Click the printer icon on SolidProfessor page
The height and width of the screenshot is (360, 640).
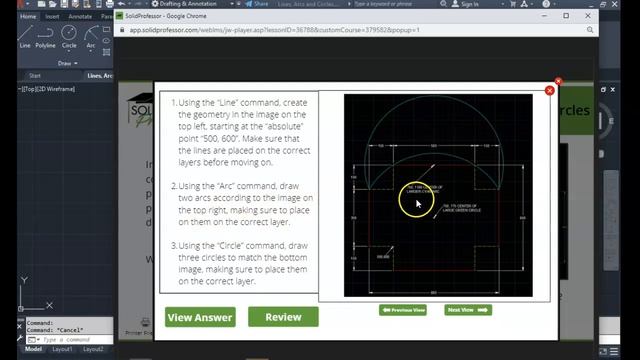[145, 322]
